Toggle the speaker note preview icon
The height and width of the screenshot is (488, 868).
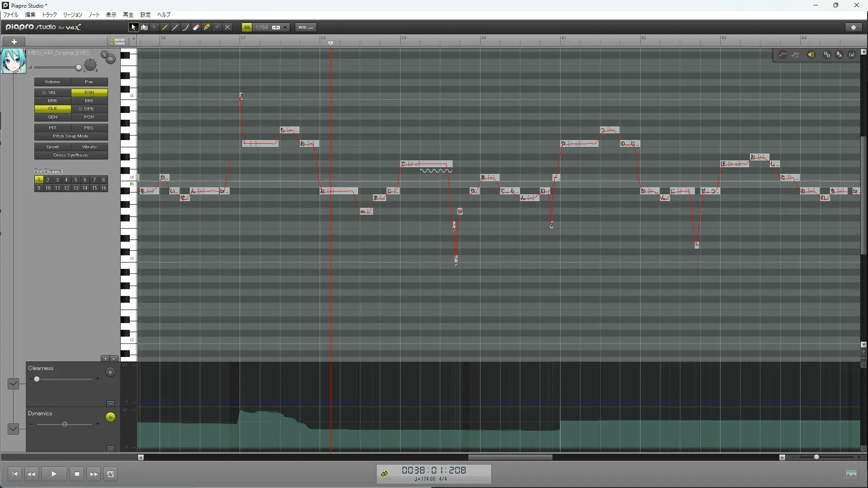[811, 55]
